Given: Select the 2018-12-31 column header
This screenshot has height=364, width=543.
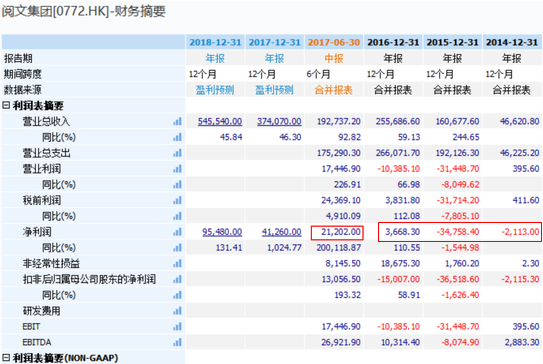Looking at the screenshot, I should click(215, 42).
